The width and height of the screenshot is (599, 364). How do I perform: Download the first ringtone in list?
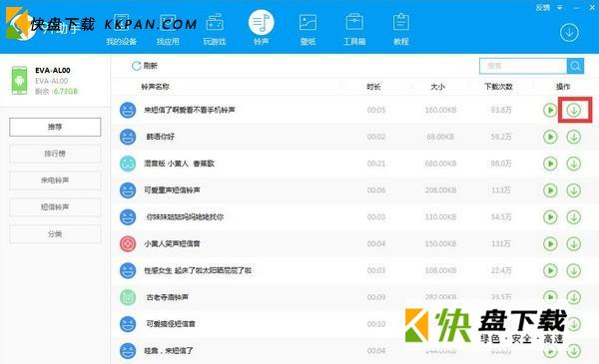[x=574, y=111]
